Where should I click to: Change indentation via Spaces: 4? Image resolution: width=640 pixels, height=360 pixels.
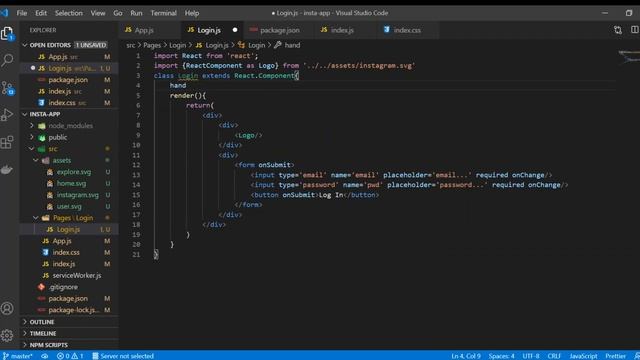501,356
